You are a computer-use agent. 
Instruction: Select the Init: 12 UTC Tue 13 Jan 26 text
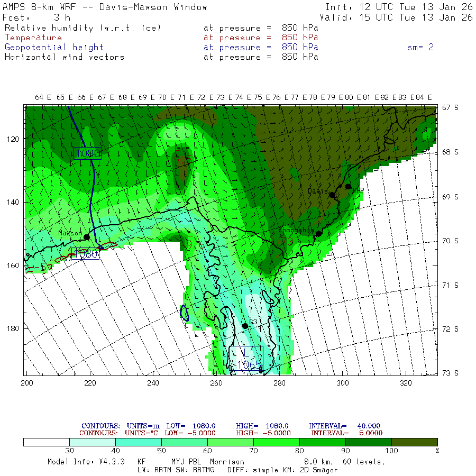pos(399,7)
